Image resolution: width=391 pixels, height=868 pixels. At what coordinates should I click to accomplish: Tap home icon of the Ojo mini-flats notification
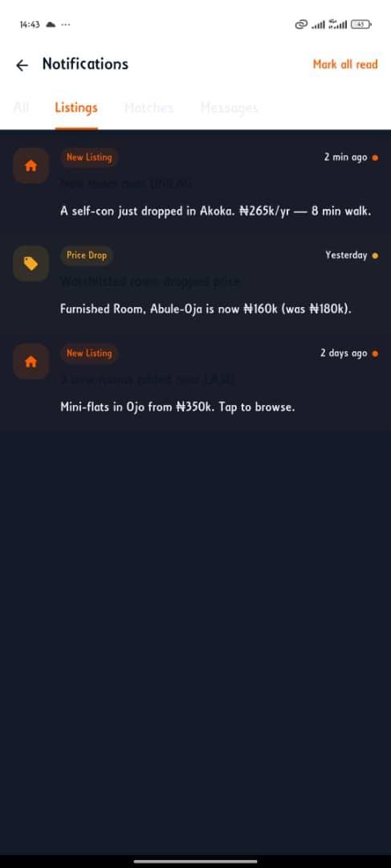31,362
